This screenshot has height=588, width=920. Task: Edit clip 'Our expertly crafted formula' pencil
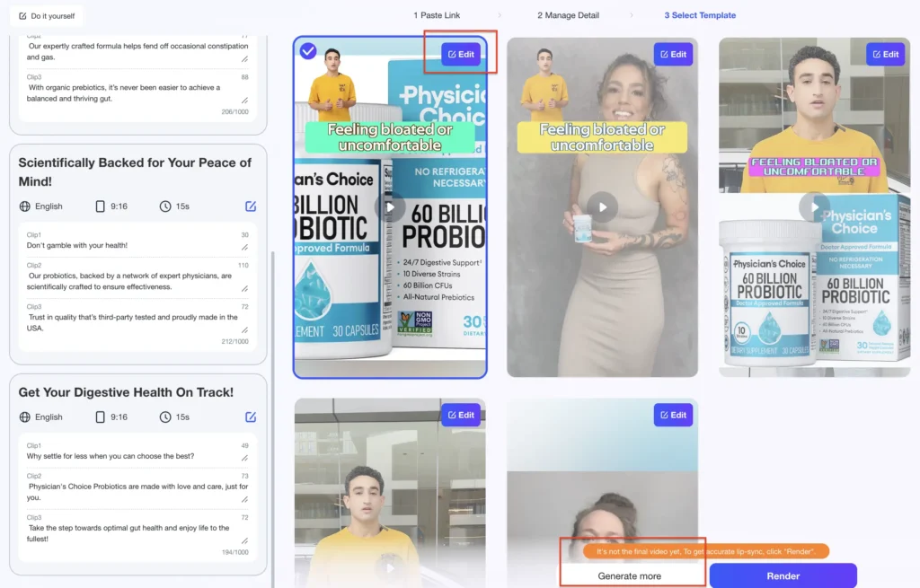pyautogui.click(x=244, y=58)
